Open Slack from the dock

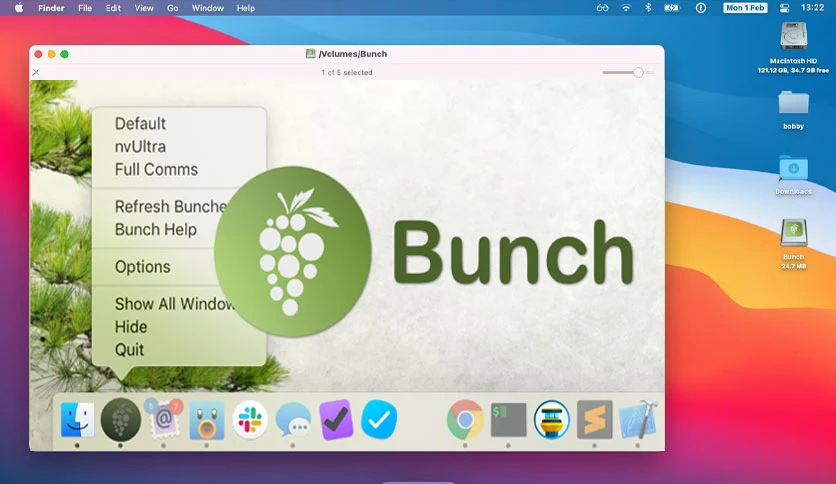pyautogui.click(x=250, y=420)
